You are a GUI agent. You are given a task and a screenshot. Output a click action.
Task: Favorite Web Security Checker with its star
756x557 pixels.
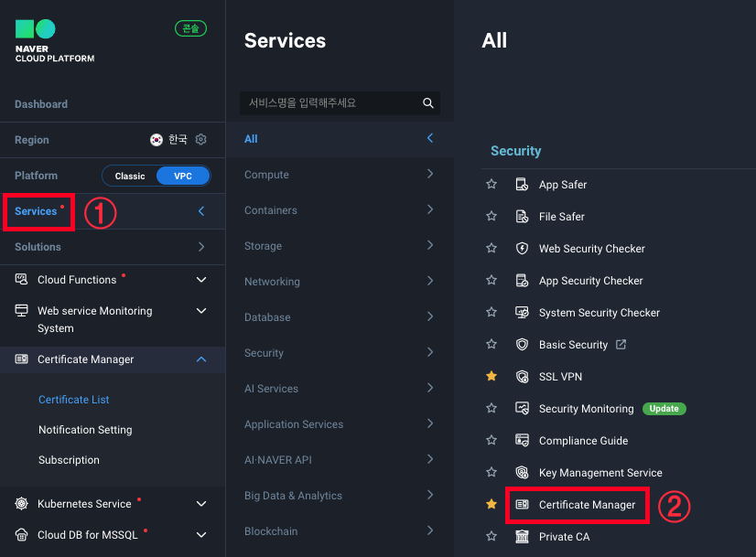491,248
